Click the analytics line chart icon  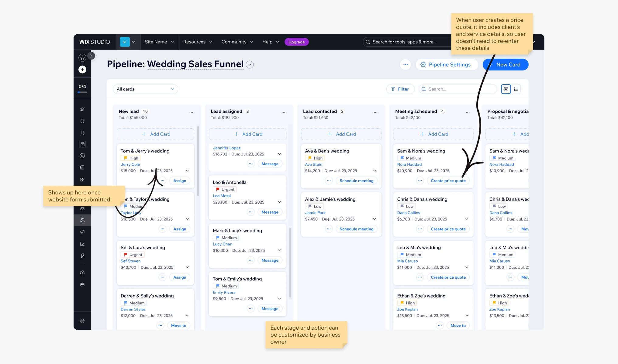point(82,244)
